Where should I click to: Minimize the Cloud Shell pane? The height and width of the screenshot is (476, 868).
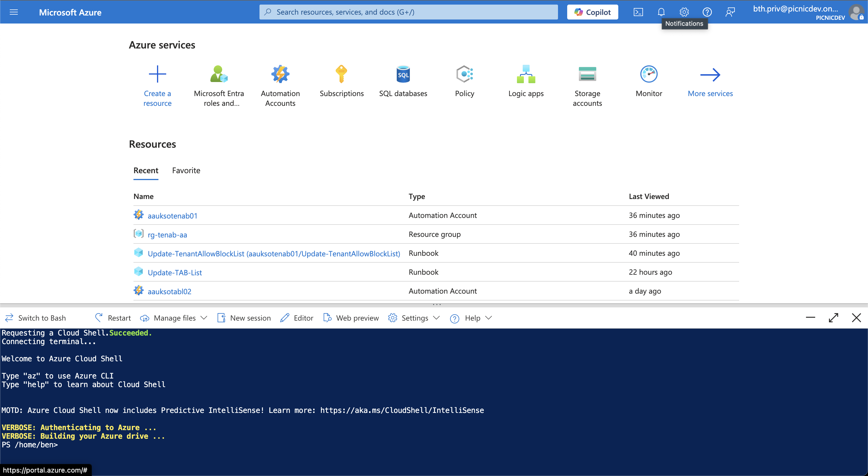[810, 317]
